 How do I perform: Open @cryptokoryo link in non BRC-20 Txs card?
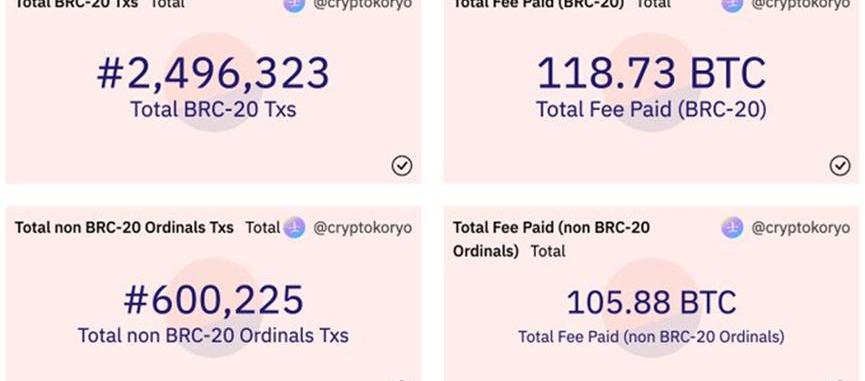pyautogui.click(x=362, y=228)
